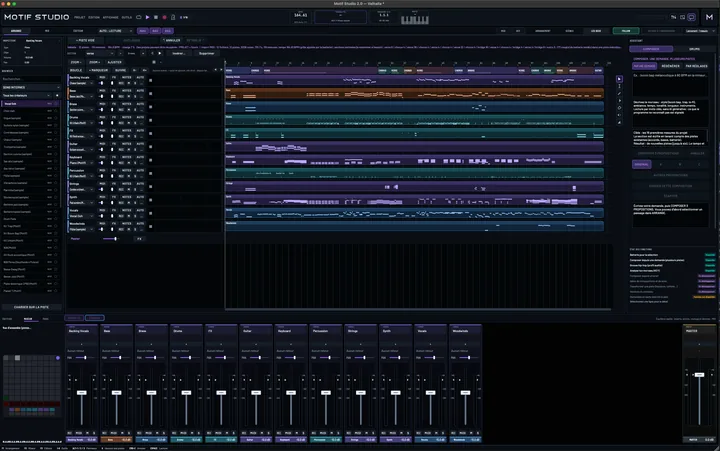This screenshot has height=451, width=720.
Task: Enable the green FOLLOW toggle
Action: [625, 31]
